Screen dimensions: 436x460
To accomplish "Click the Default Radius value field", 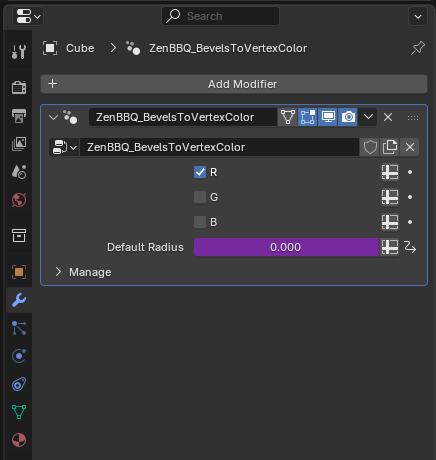I will (x=286, y=247).
